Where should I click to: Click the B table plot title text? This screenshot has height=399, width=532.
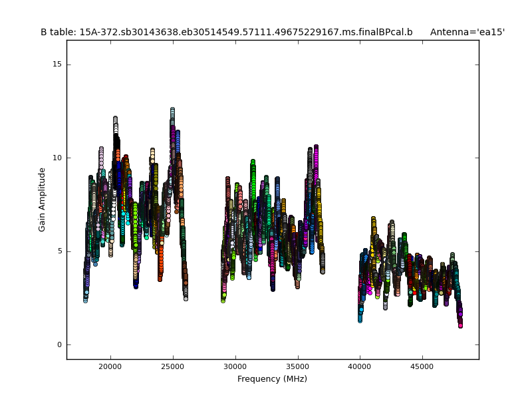point(226,32)
